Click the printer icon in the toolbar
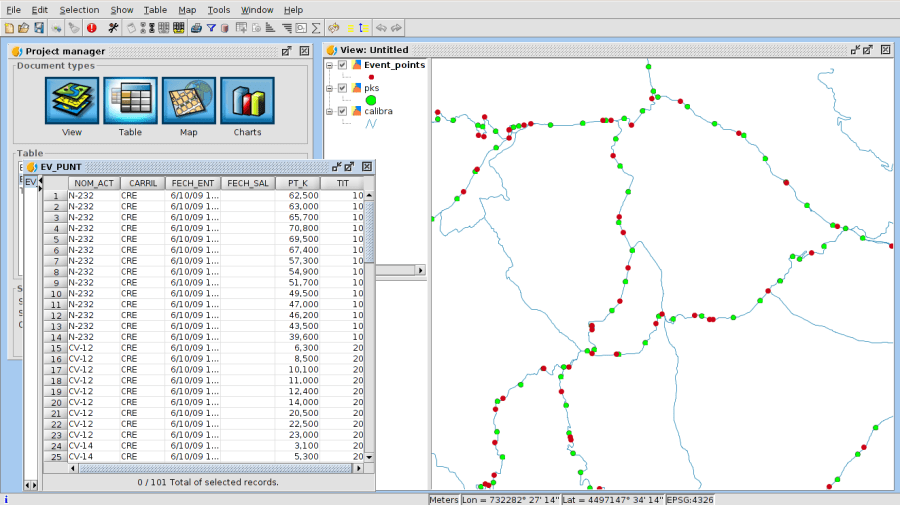The width and height of the screenshot is (900, 505). point(196,28)
